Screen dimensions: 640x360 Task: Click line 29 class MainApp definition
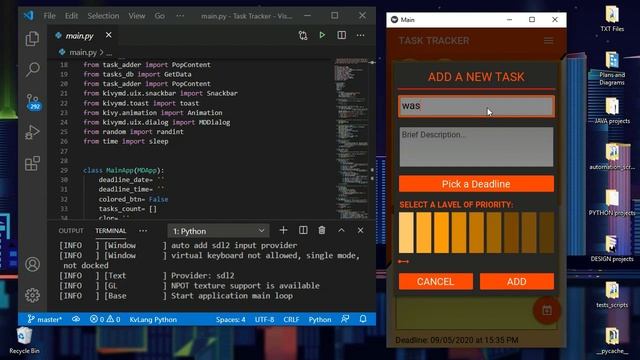coord(123,170)
